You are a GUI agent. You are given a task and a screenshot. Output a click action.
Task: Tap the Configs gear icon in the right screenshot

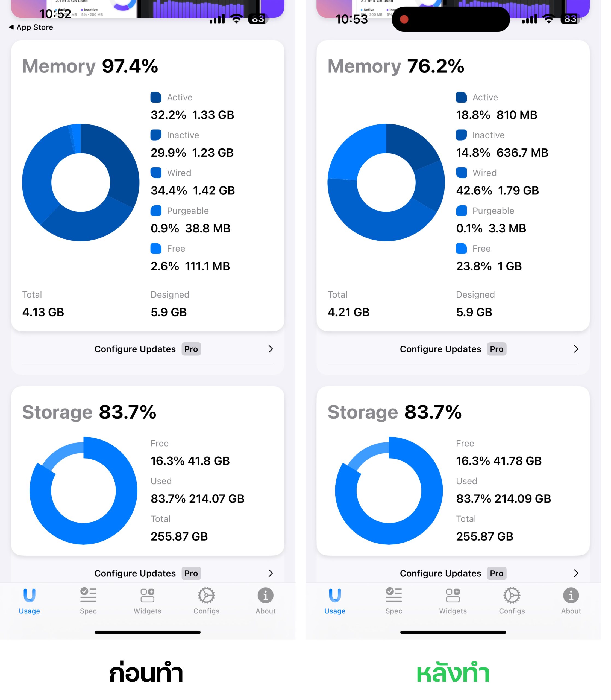[512, 596]
